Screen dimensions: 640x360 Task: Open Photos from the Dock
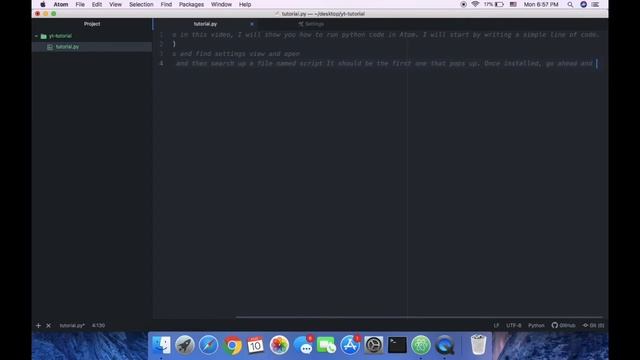(279, 345)
